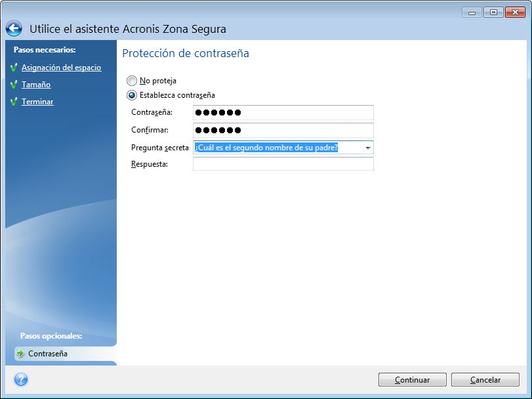This screenshot has height=399, width=532.
Task: Go to the Terminar step
Action: pyautogui.click(x=37, y=102)
